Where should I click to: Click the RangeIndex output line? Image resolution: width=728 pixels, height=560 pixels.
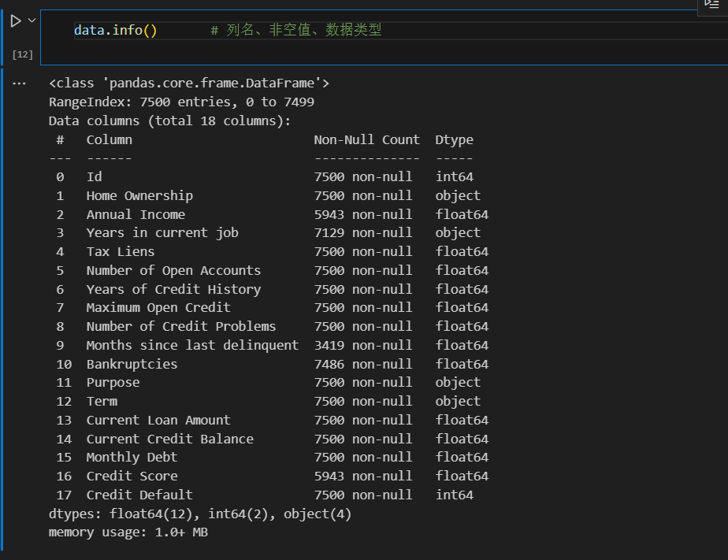coord(166,101)
